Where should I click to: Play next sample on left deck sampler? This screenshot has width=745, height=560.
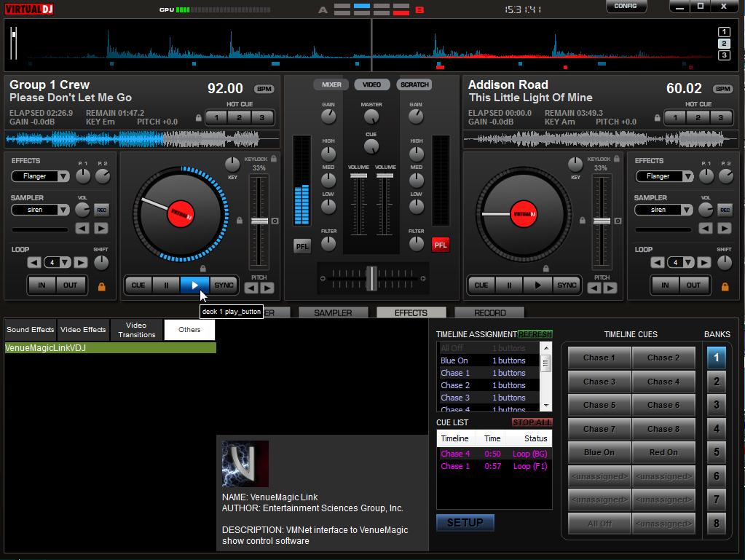(x=100, y=229)
